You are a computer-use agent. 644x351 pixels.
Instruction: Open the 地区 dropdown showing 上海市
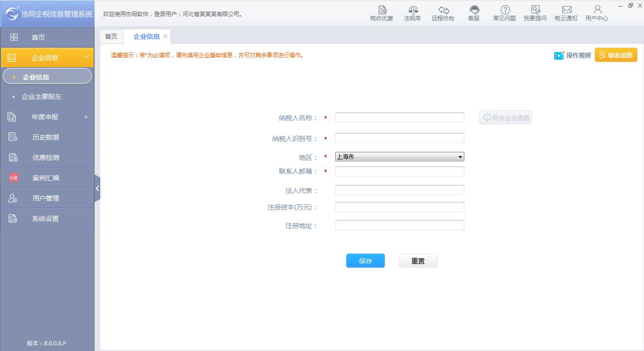tap(400, 157)
